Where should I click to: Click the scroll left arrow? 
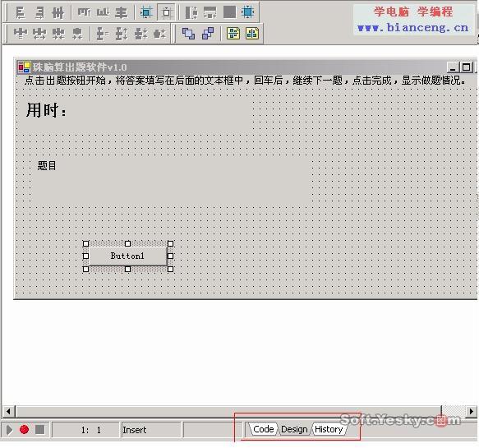coord(8,411)
